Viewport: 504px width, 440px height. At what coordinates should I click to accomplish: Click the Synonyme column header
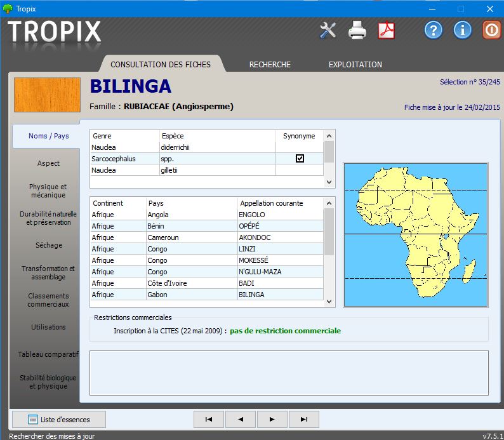(x=299, y=136)
